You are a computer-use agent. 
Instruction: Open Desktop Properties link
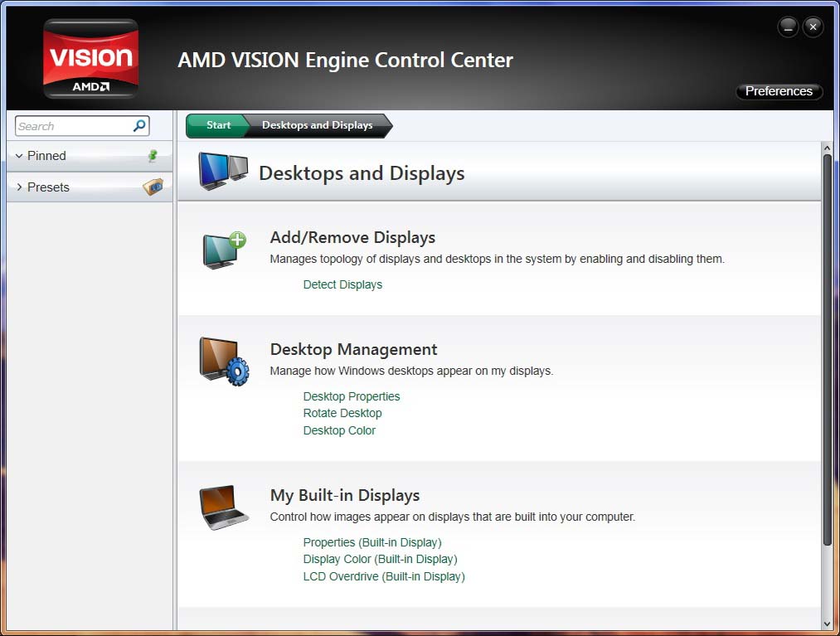(x=352, y=396)
